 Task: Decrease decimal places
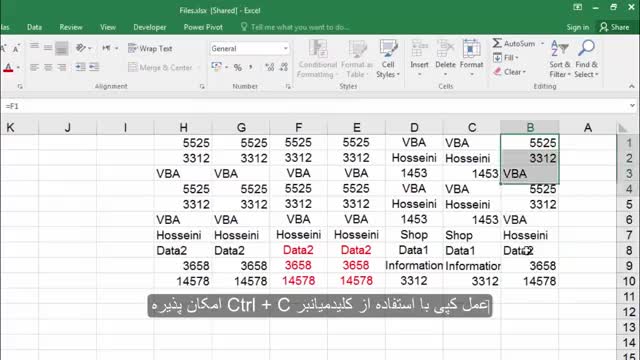(284, 67)
